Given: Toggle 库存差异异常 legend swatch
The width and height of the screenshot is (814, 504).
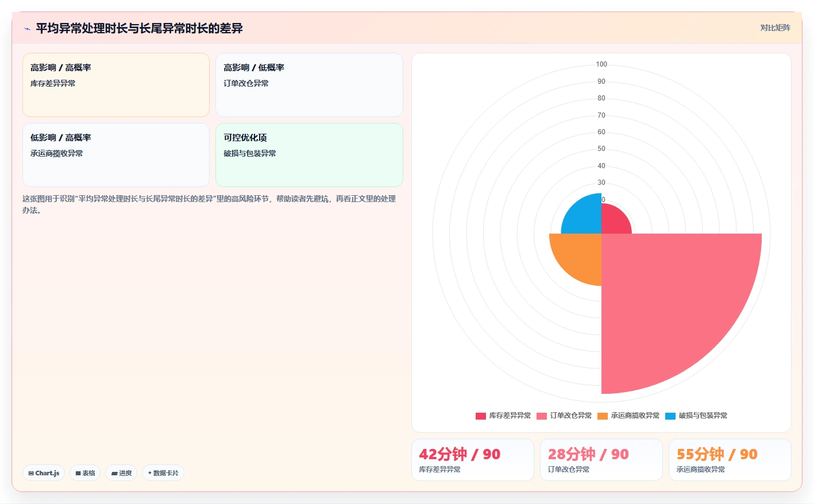Looking at the screenshot, I should 481,416.
